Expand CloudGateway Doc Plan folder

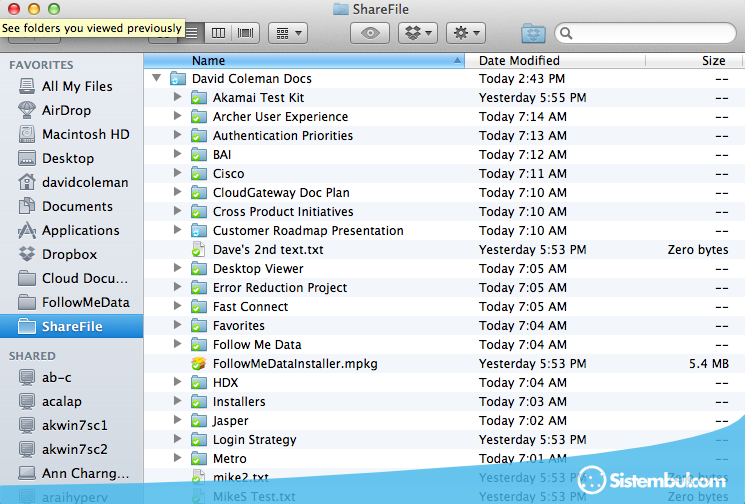177,192
